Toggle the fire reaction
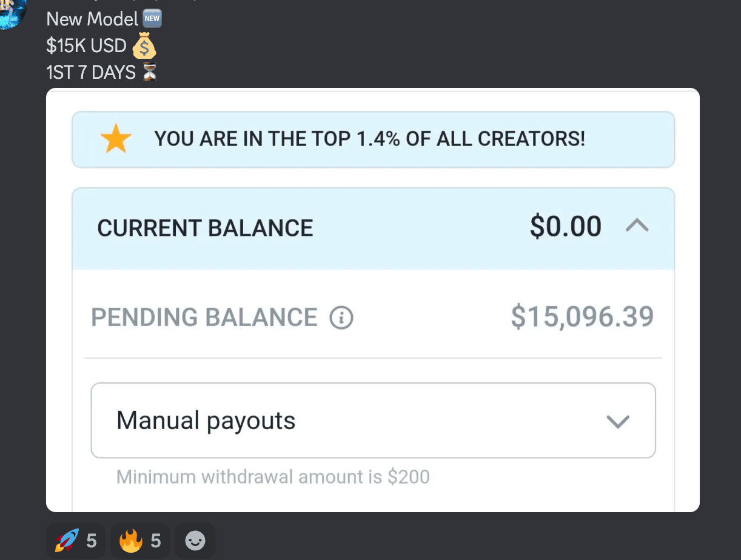The height and width of the screenshot is (560, 741). 139,541
